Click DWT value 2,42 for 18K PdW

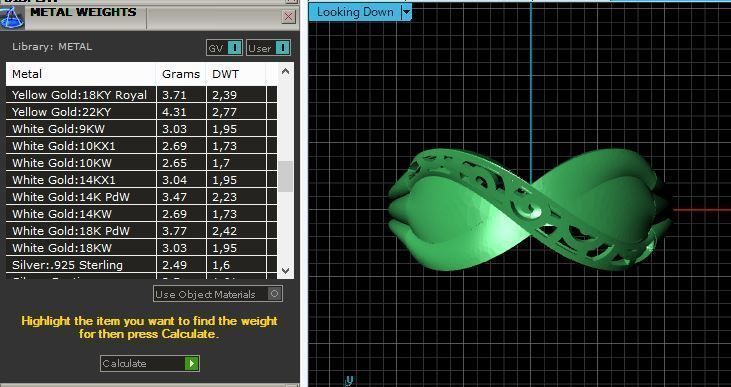click(224, 231)
